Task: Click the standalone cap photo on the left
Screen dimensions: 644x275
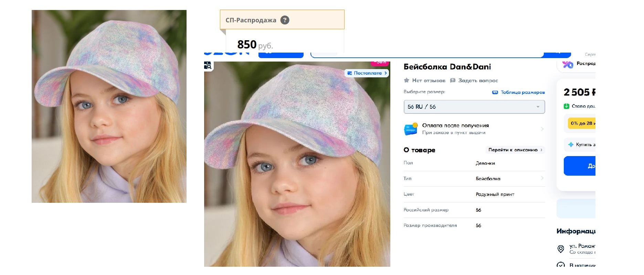Action: click(109, 106)
